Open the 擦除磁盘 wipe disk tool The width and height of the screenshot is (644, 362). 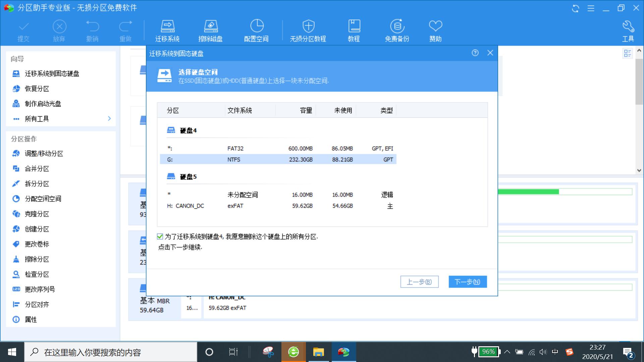pyautogui.click(x=211, y=29)
